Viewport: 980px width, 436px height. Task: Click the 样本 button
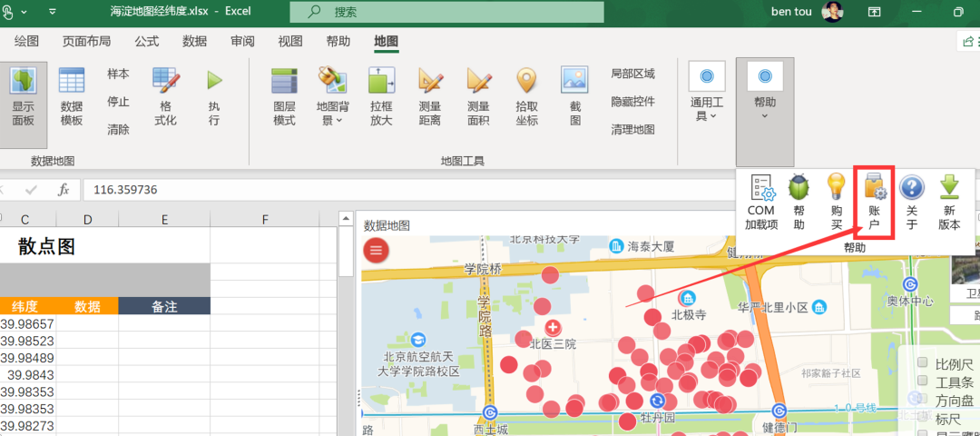click(x=118, y=74)
